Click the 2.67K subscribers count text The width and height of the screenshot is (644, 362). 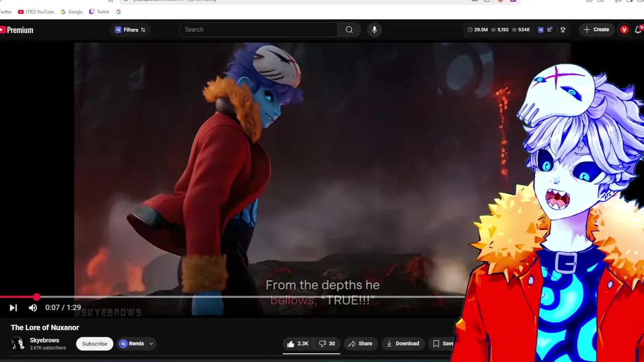coord(48,348)
